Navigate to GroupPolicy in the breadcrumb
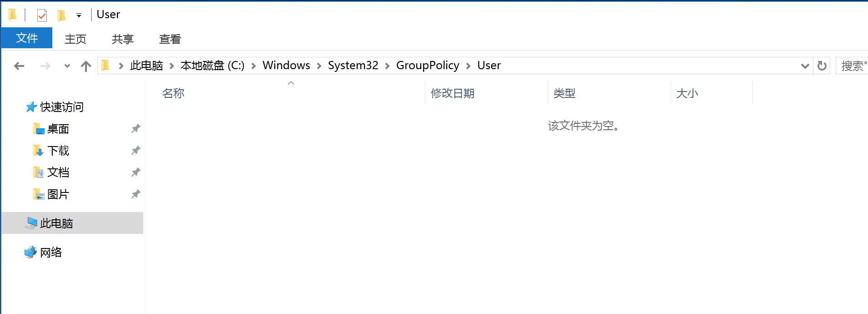Image resolution: width=868 pixels, height=314 pixels. (x=428, y=66)
